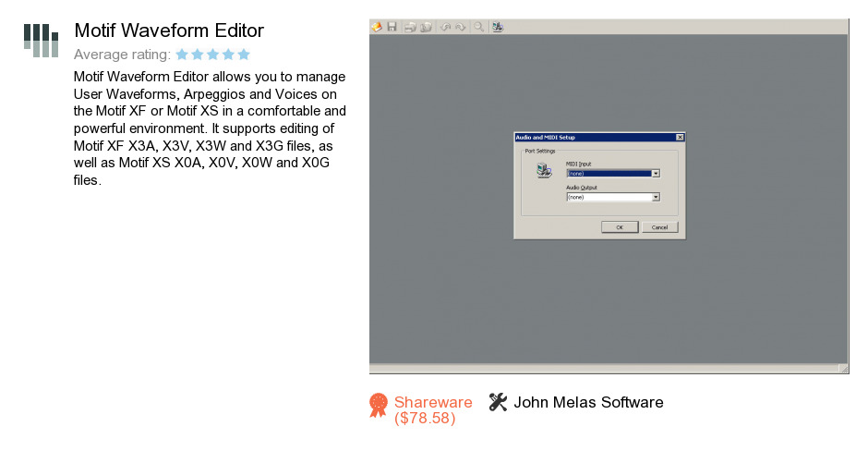The image size is (868, 451).
Task: Click the camera-and-folder toolbar icon
Action: 426,27
